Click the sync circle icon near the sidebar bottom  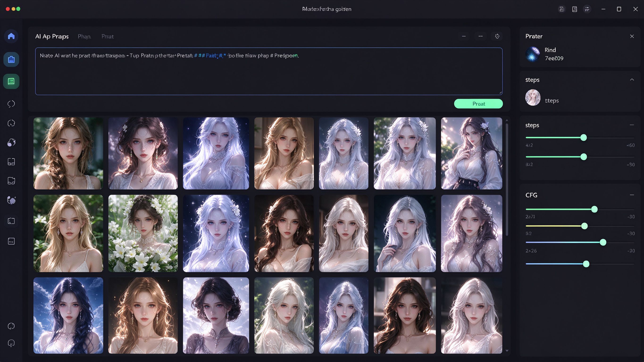click(11, 326)
